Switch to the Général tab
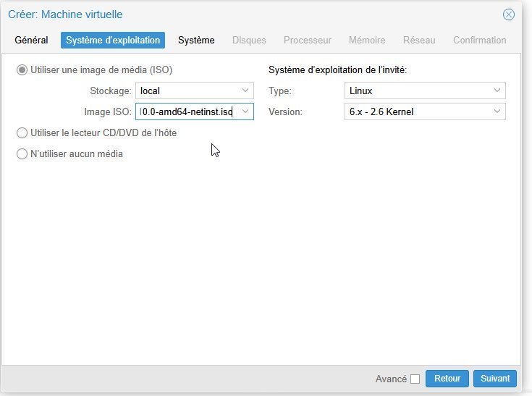 pyautogui.click(x=31, y=41)
